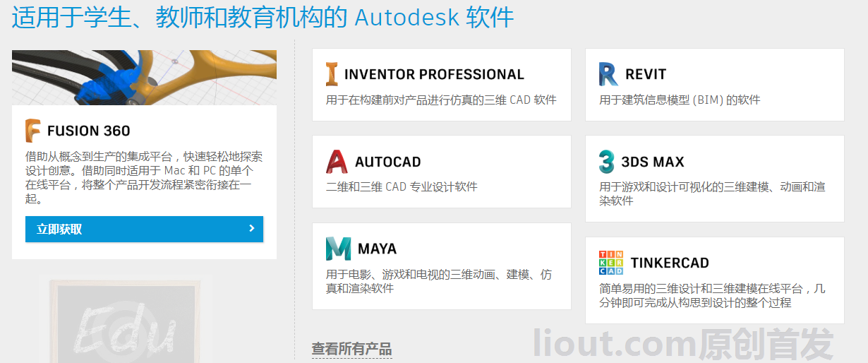Click the 立即获取 button
The image size is (868, 363).
pos(144,229)
